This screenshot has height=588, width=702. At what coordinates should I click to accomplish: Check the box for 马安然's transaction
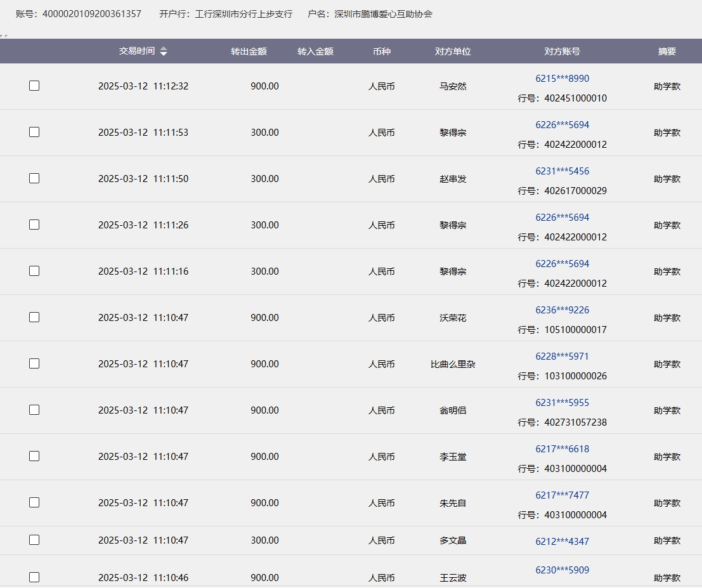(34, 86)
